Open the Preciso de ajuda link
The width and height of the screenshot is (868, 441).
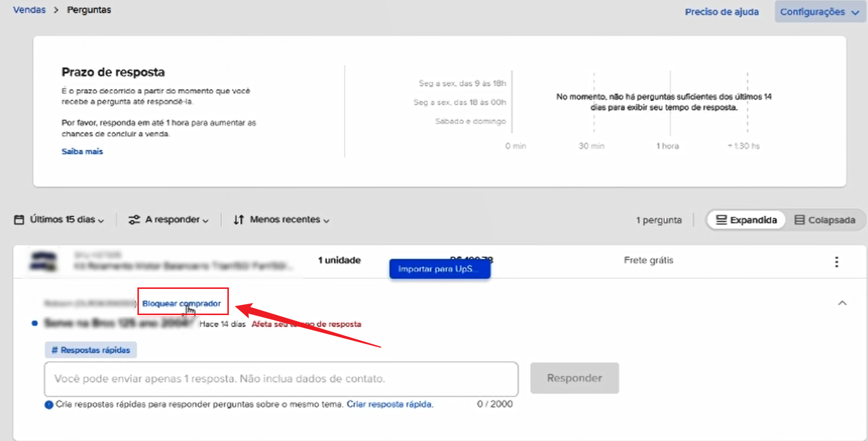[x=722, y=12]
